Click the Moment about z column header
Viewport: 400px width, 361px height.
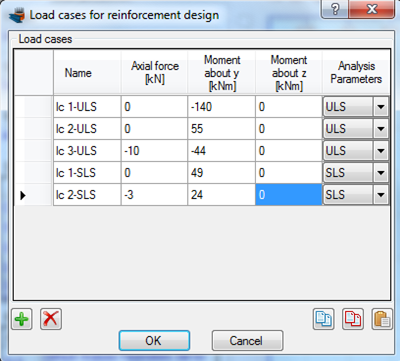[x=289, y=72]
